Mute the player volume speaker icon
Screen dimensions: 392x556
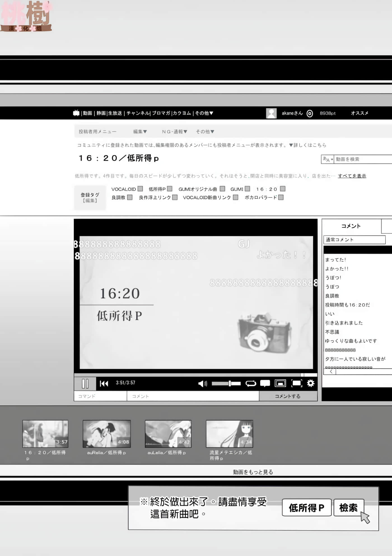[x=202, y=383]
